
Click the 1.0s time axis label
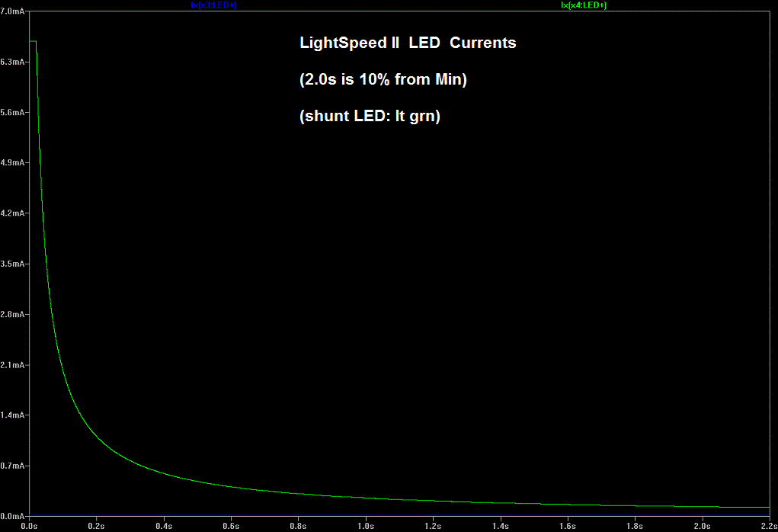coord(366,526)
